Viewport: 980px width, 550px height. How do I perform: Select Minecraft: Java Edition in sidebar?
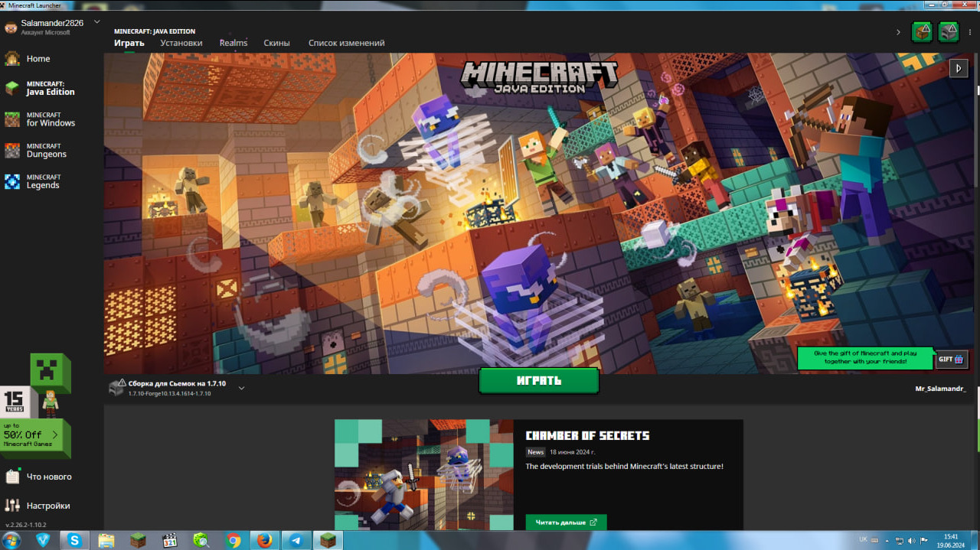(x=51, y=88)
